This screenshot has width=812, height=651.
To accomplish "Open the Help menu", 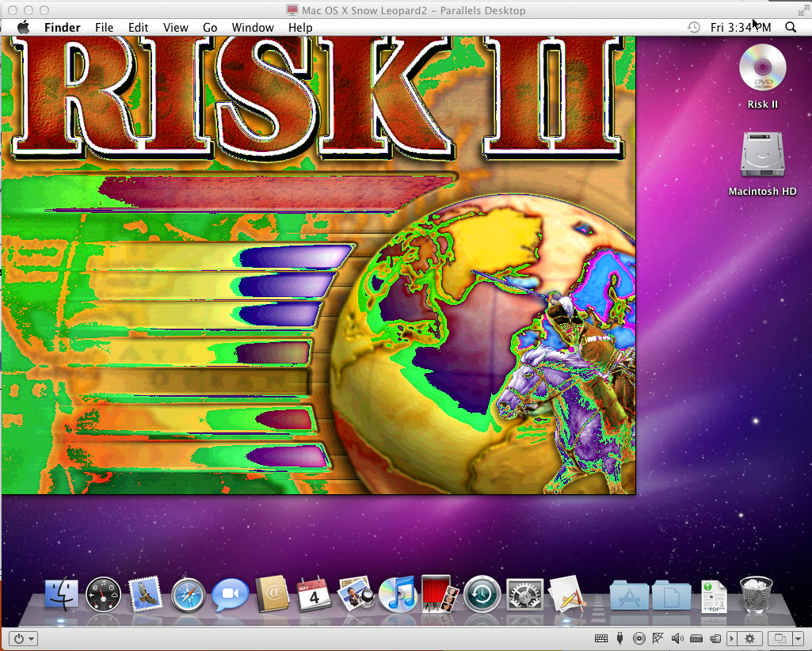I will 300,28.
